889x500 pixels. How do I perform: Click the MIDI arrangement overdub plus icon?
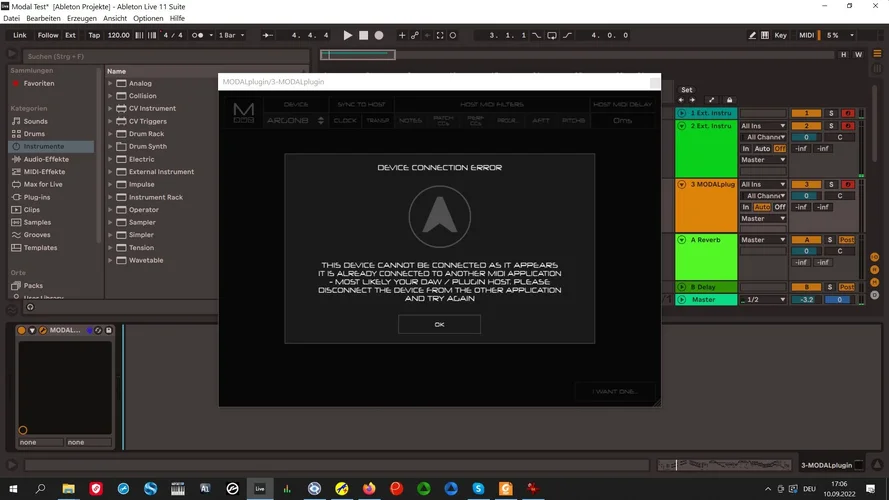(401, 35)
